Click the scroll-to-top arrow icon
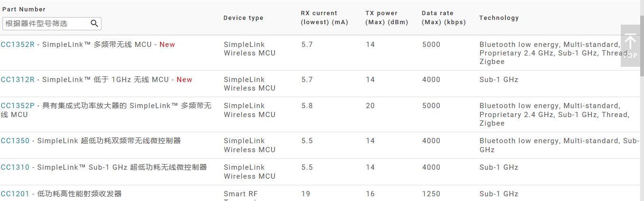This screenshot has width=644, height=201. tap(630, 42)
